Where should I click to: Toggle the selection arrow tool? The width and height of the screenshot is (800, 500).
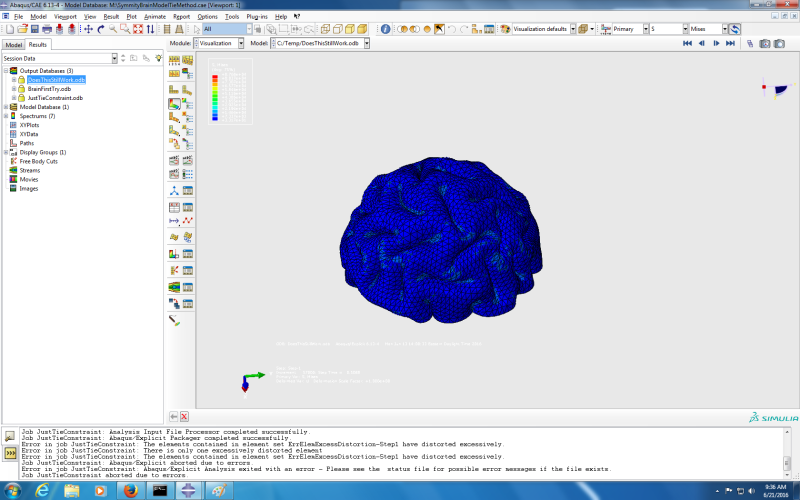tap(197, 29)
